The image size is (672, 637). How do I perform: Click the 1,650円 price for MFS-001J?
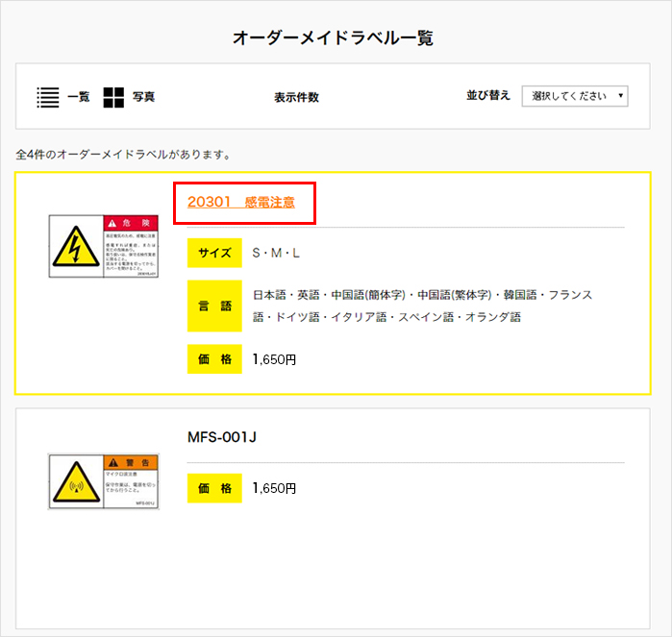274,488
